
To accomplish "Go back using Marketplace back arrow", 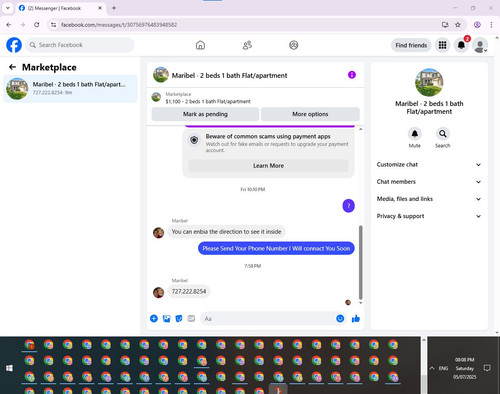I will 12,67.
